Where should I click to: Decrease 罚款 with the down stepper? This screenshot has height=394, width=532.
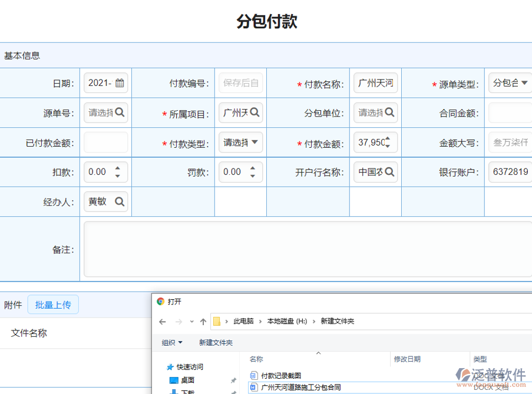click(253, 175)
